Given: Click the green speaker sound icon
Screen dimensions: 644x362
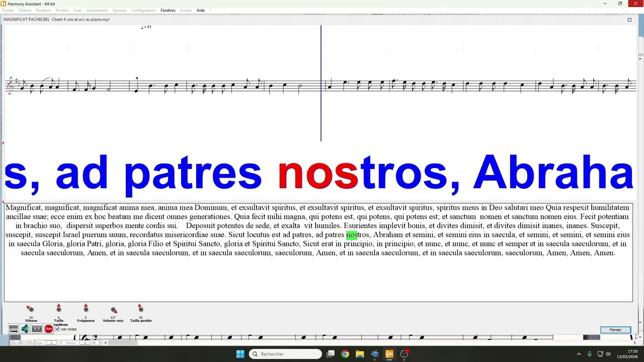Looking at the screenshot, I should (25, 329).
